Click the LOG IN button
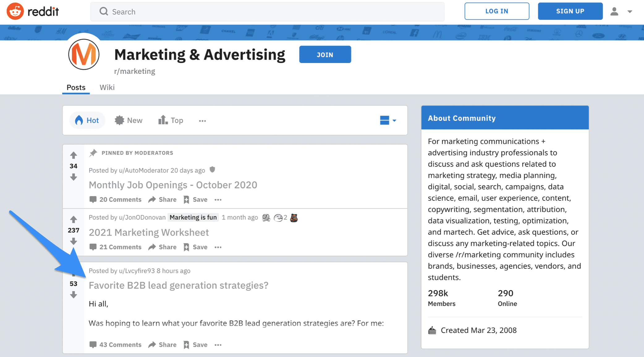The height and width of the screenshot is (357, 644). 497,11
